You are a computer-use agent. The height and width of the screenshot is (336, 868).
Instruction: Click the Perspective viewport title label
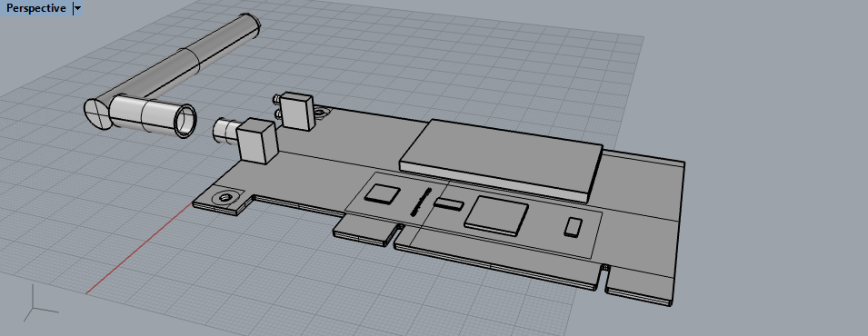[36, 8]
